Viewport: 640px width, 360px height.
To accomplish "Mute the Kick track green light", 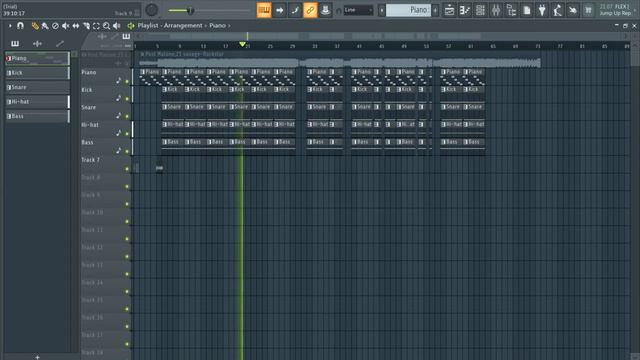I will pyautogui.click(x=127, y=99).
